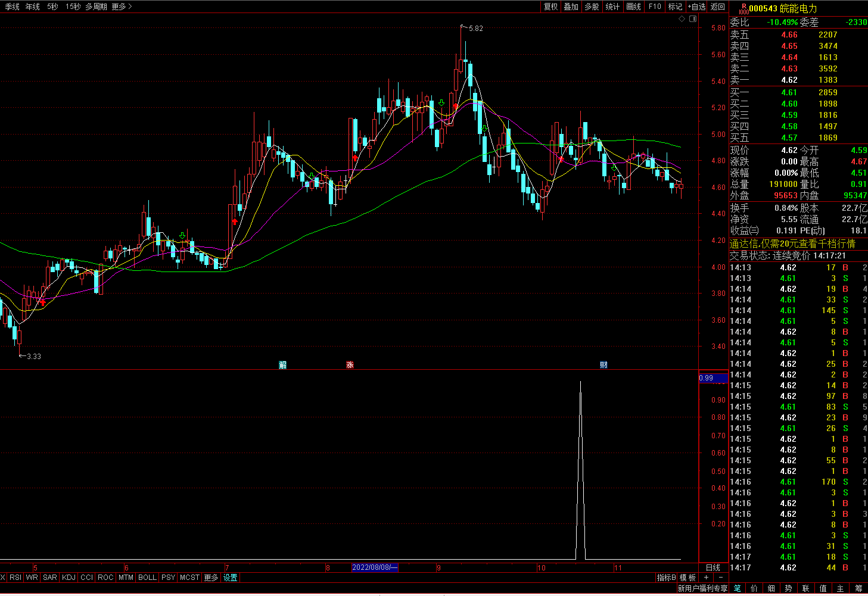Click the 3.33 low price label
The height and width of the screenshot is (596, 868).
coord(34,356)
